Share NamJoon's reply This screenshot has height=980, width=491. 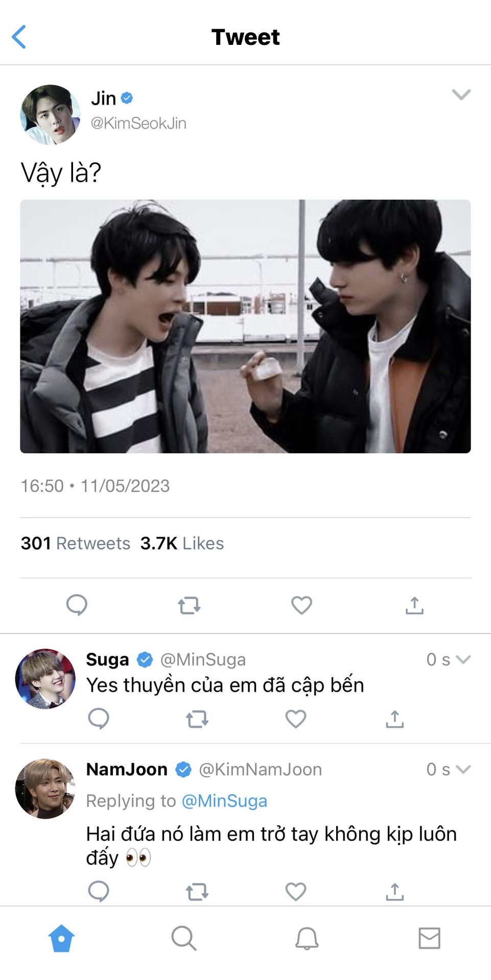coord(394,892)
